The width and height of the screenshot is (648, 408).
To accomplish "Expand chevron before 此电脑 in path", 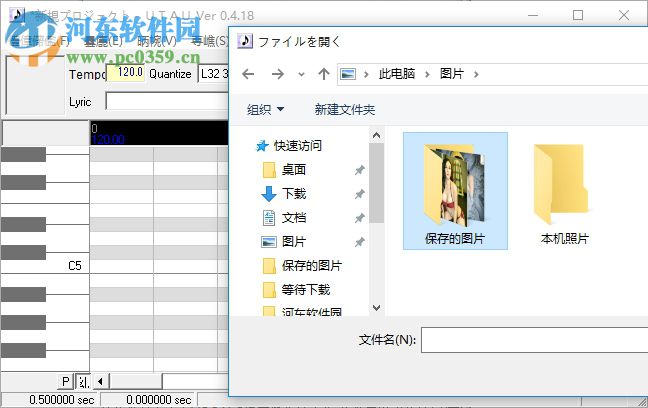I will pos(366,74).
